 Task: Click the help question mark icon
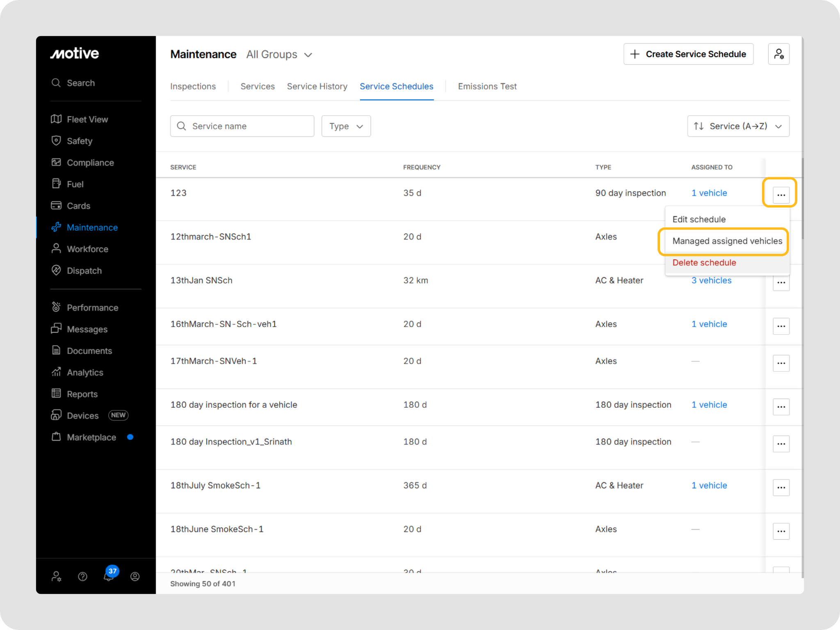coord(82,577)
